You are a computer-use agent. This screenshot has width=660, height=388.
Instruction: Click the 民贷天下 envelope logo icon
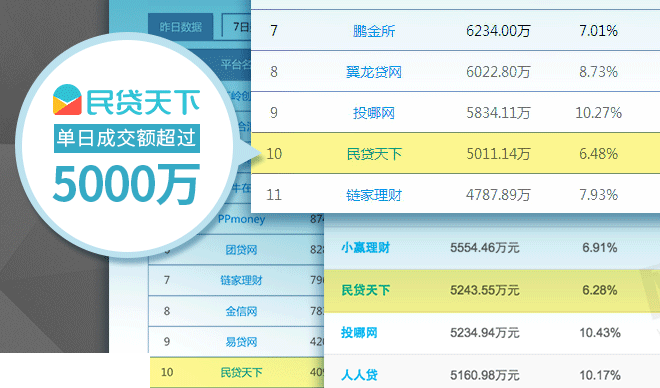click(x=67, y=100)
